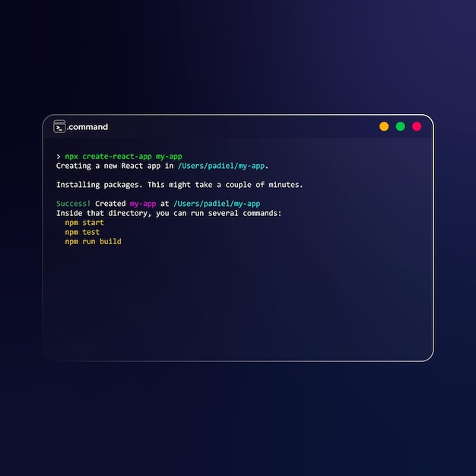Viewport: 476px width, 476px height.
Task: Click the yellow window control dot
Action: (384, 126)
